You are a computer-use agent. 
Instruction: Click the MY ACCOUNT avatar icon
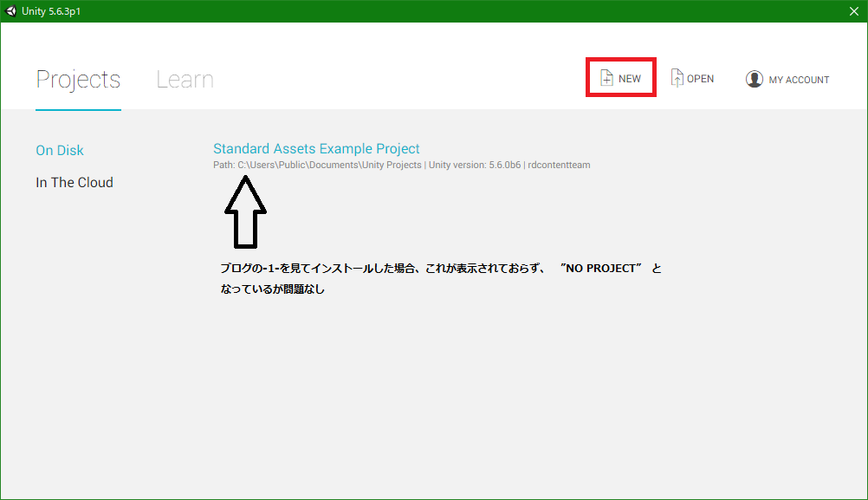(754, 79)
